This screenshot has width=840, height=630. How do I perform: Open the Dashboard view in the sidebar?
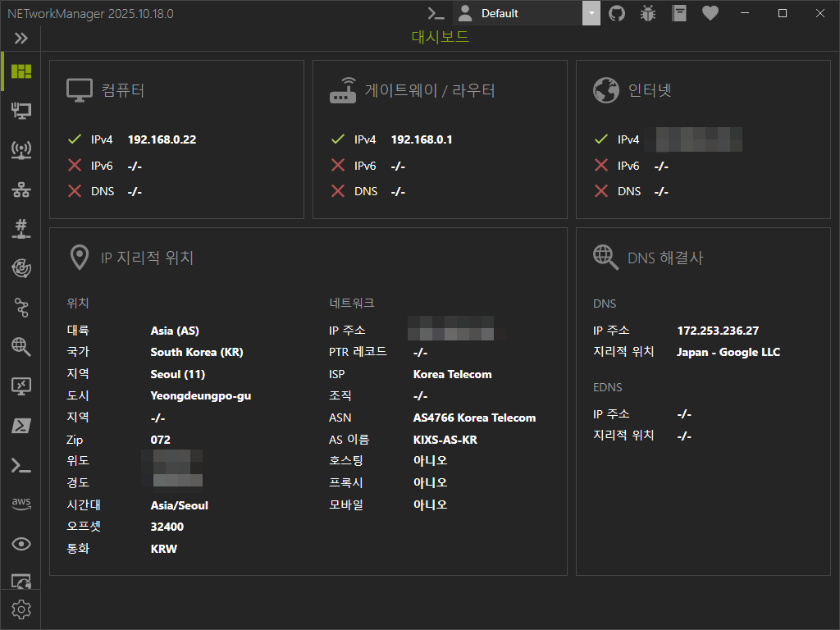tap(21, 71)
